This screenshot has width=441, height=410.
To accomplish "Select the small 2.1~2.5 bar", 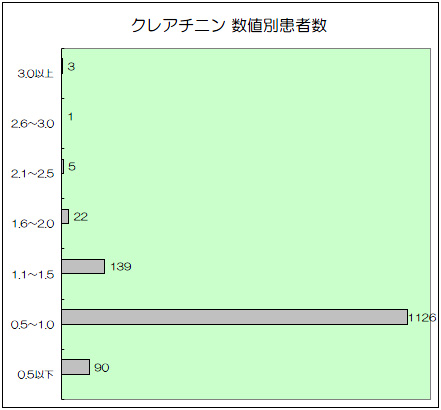I will coord(63,166).
